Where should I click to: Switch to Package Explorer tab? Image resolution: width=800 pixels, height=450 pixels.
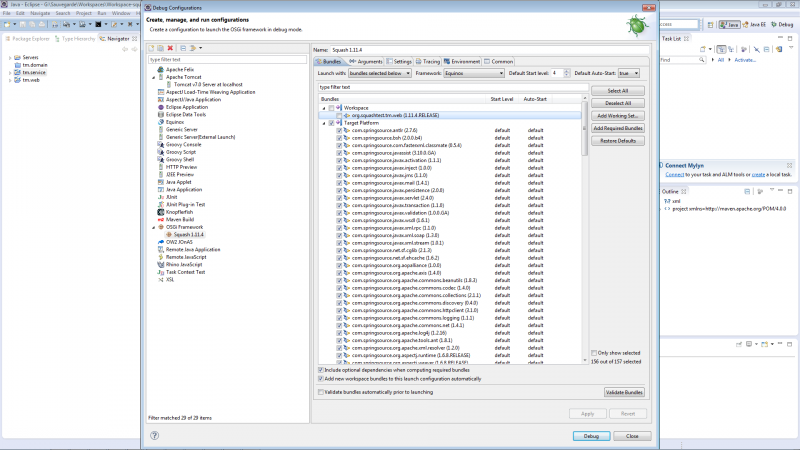pyautogui.click(x=28, y=39)
